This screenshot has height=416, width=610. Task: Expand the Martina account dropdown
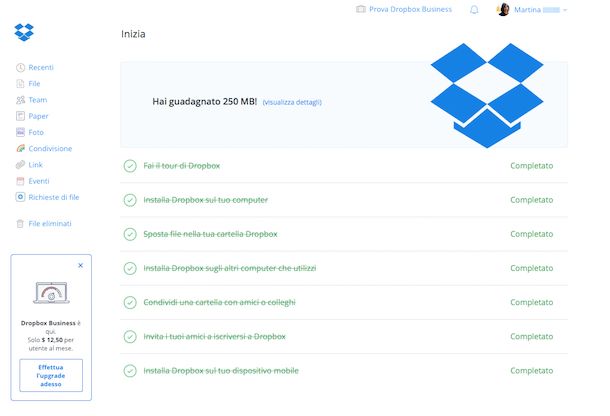coord(565,10)
